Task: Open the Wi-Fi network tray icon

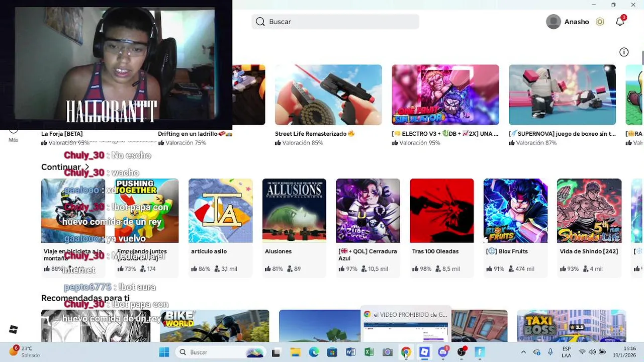Action: tap(582, 352)
